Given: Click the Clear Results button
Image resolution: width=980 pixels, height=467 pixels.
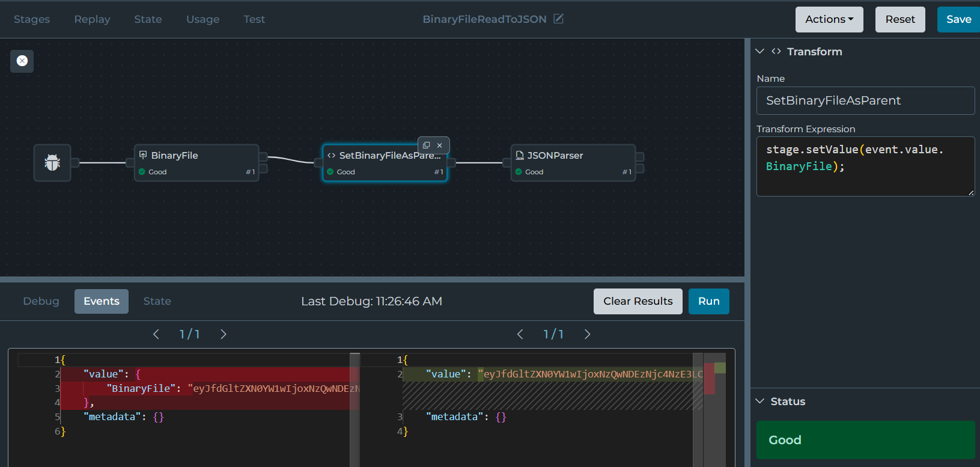Looking at the screenshot, I should [x=638, y=301].
